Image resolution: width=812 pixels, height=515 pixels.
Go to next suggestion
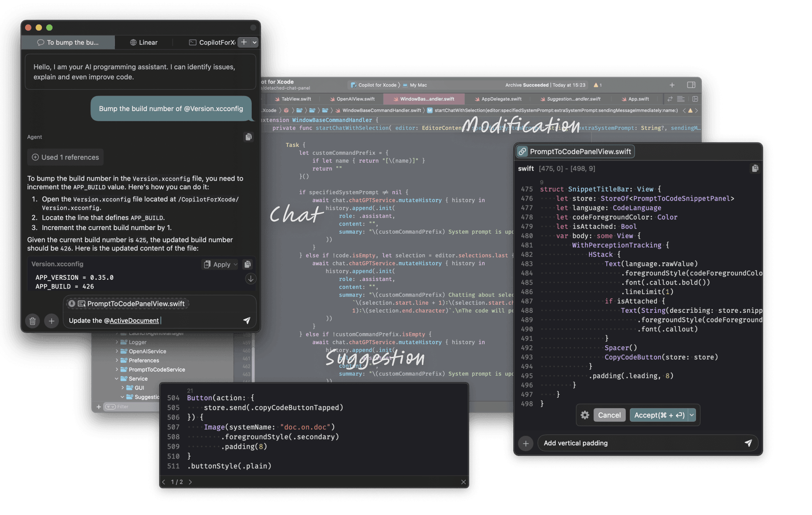(190, 482)
